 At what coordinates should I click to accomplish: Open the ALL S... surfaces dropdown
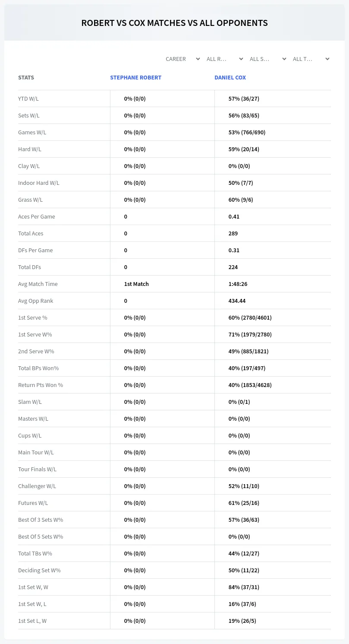point(267,59)
